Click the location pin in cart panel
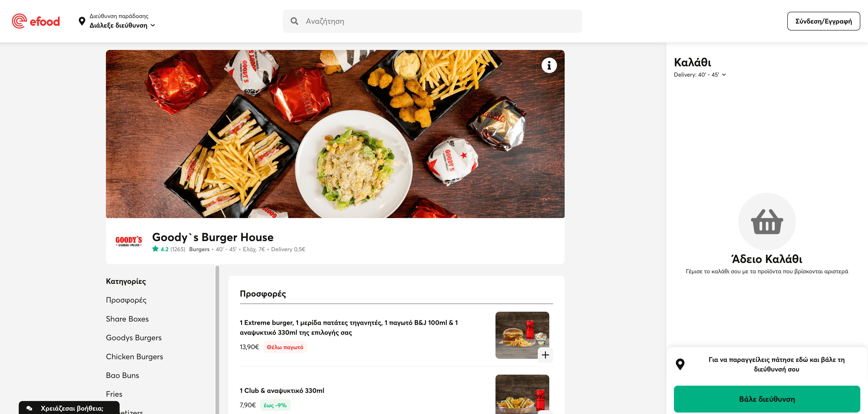This screenshot has width=868, height=414. point(680,364)
